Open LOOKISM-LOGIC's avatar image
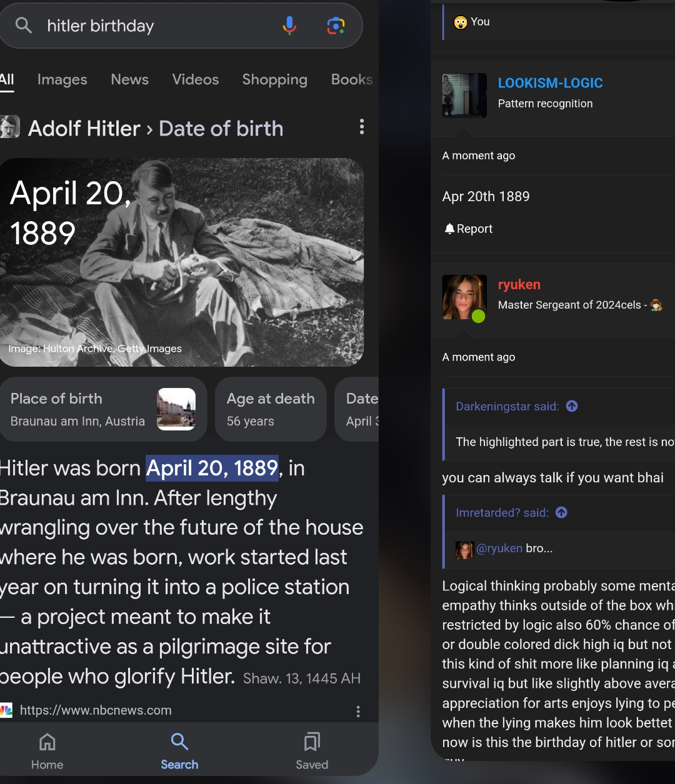The width and height of the screenshot is (675, 784). point(464,96)
